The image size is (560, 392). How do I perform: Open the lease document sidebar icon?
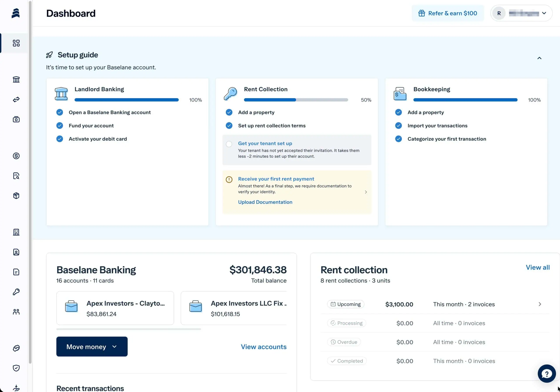[16, 272]
